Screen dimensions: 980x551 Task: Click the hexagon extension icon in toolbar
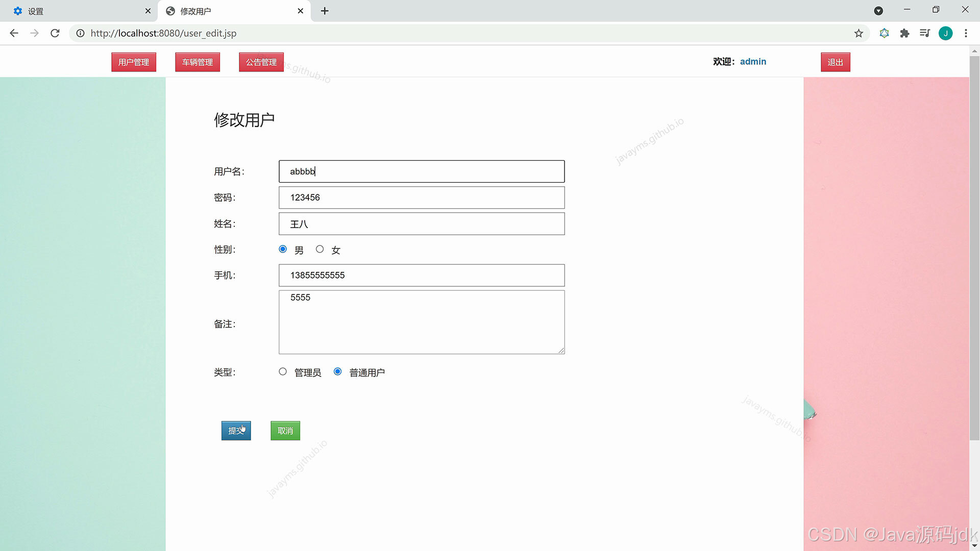884,33
